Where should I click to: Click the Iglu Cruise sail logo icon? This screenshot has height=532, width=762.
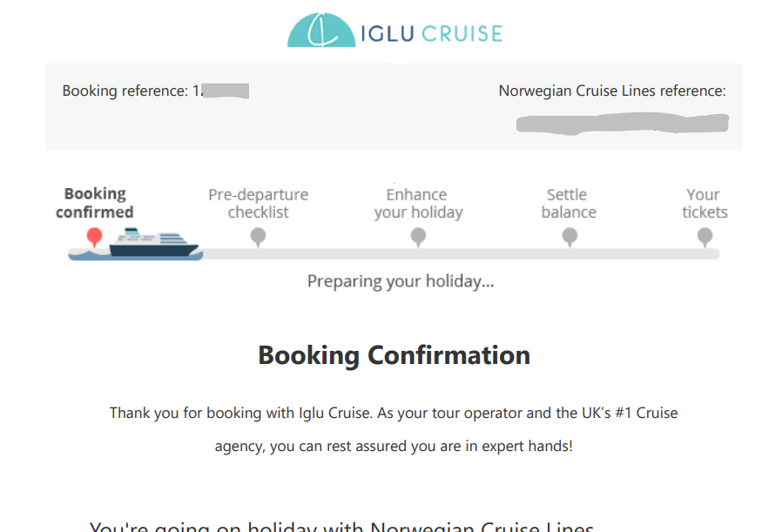point(321,30)
